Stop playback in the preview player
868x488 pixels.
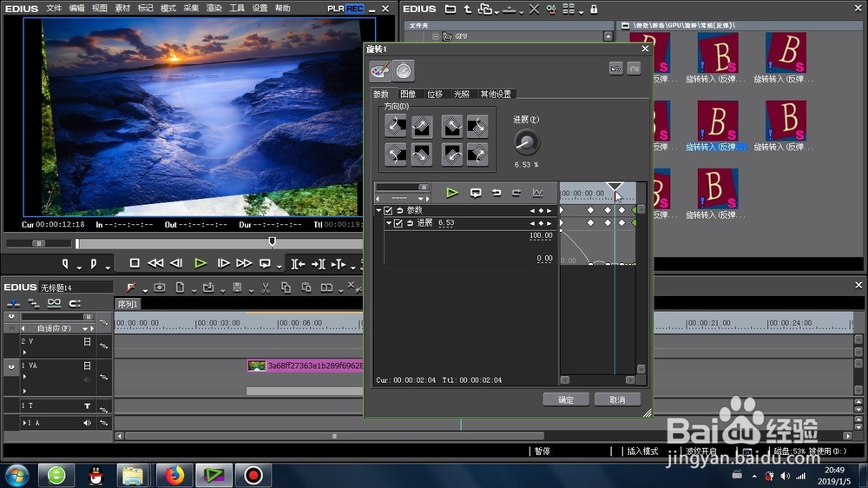coord(135,263)
